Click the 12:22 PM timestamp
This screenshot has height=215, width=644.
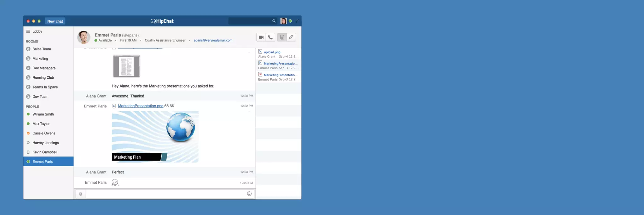pyautogui.click(x=247, y=106)
